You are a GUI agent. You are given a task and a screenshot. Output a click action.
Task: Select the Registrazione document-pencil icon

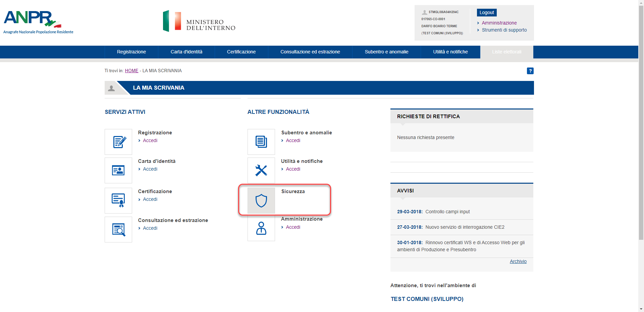pos(118,142)
